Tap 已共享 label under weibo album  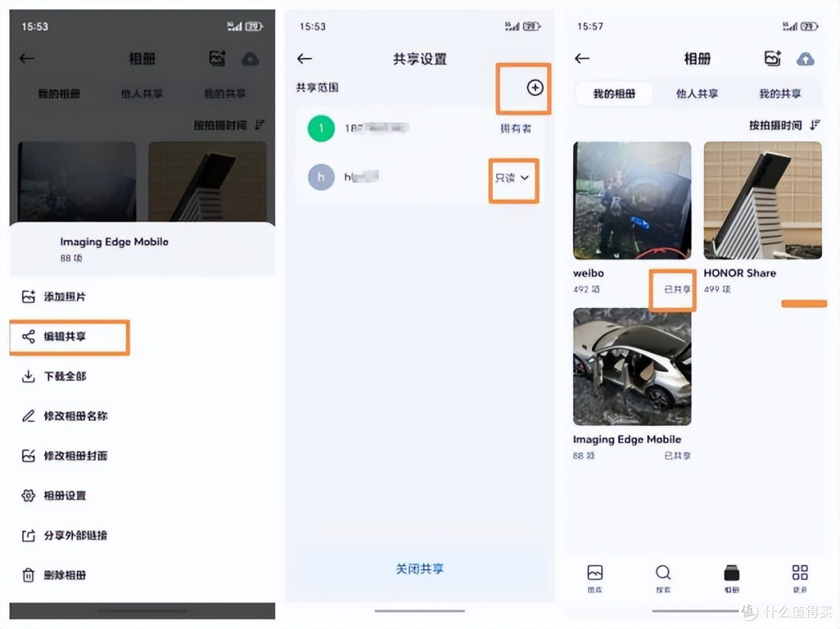coord(677,289)
